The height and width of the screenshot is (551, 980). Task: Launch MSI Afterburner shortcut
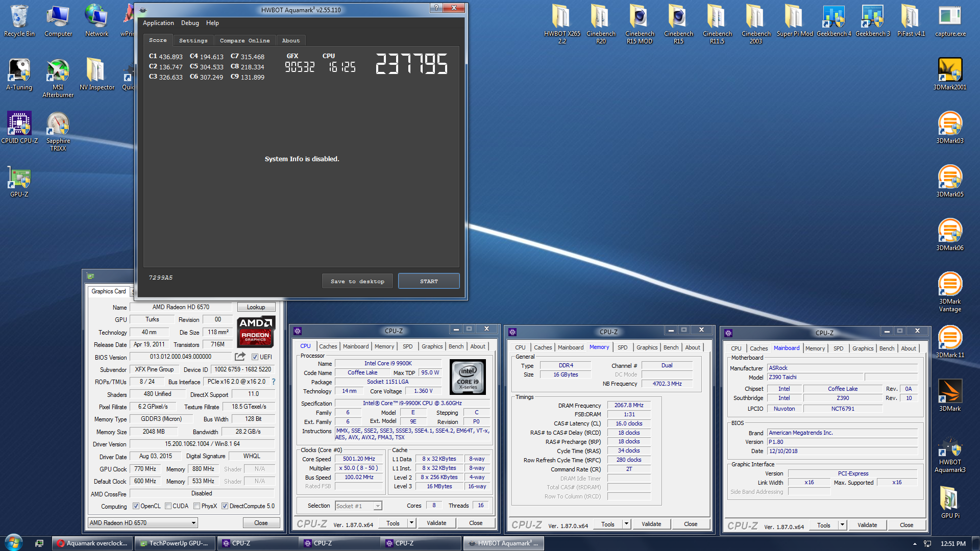point(58,78)
